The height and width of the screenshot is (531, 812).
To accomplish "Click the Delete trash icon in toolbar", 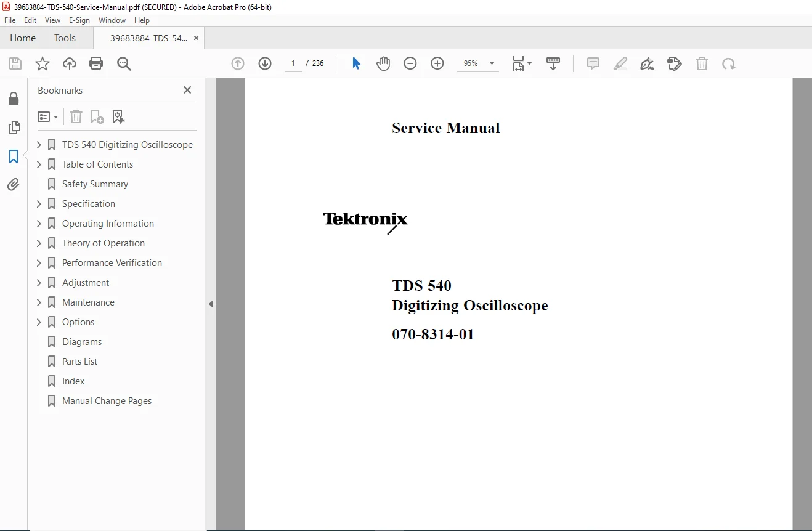I will click(x=702, y=63).
